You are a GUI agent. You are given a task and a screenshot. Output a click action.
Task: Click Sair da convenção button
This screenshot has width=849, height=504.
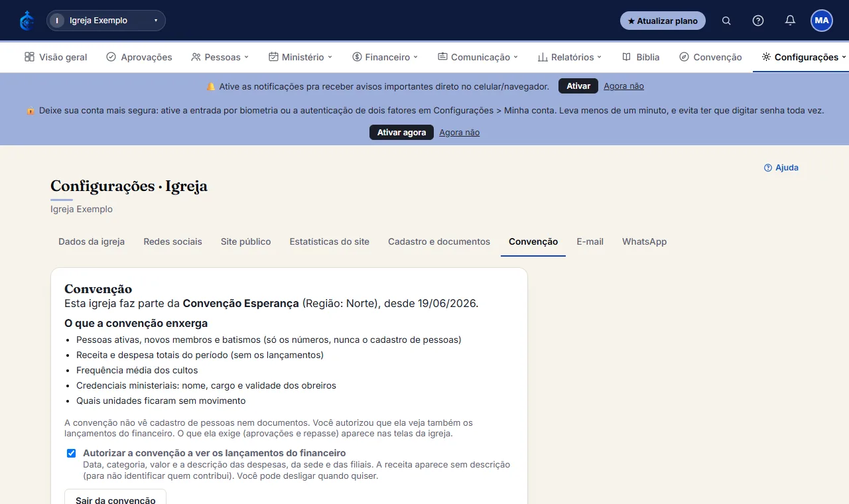[115, 500]
